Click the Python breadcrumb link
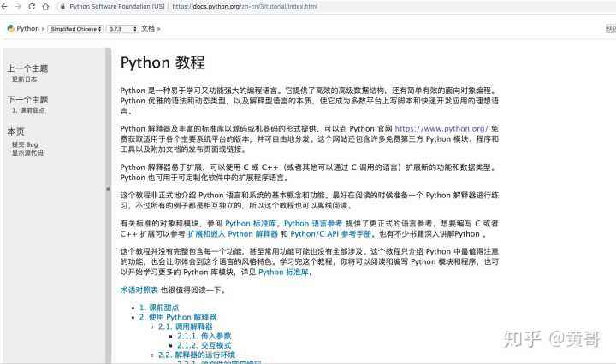 (x=28, y=29)
